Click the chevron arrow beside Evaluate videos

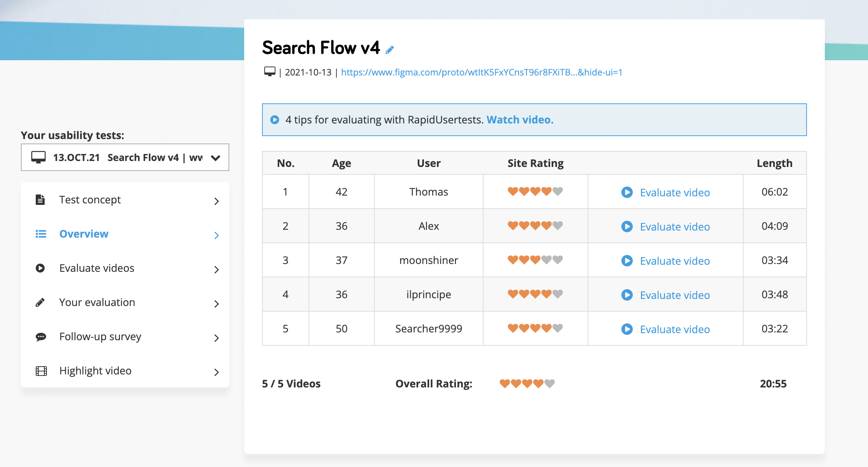click(x=217, y=269)
